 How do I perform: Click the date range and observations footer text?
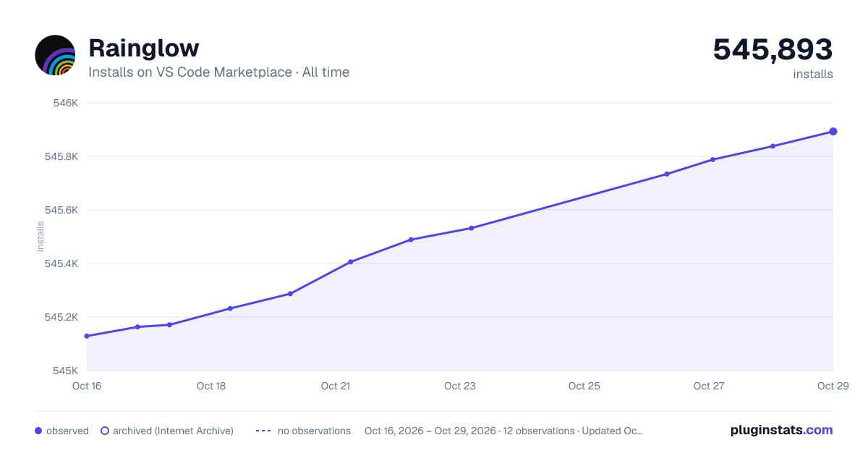tap(504, 431)
